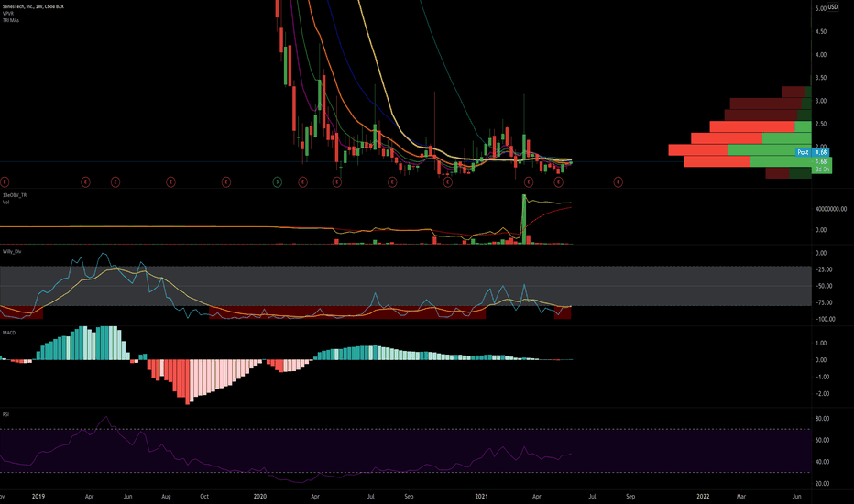854x504 pixels.
Task: Click the Aug label on time axis
Action: pos(166,497)
